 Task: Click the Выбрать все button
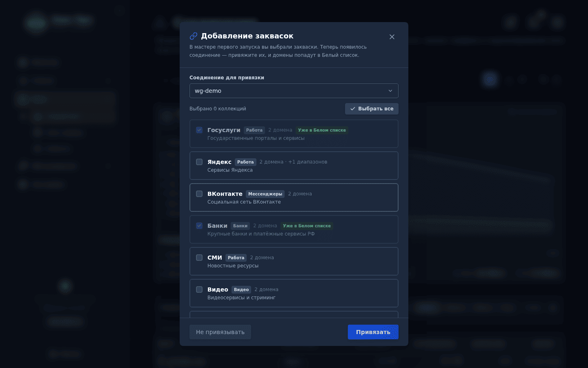(372, 109)
